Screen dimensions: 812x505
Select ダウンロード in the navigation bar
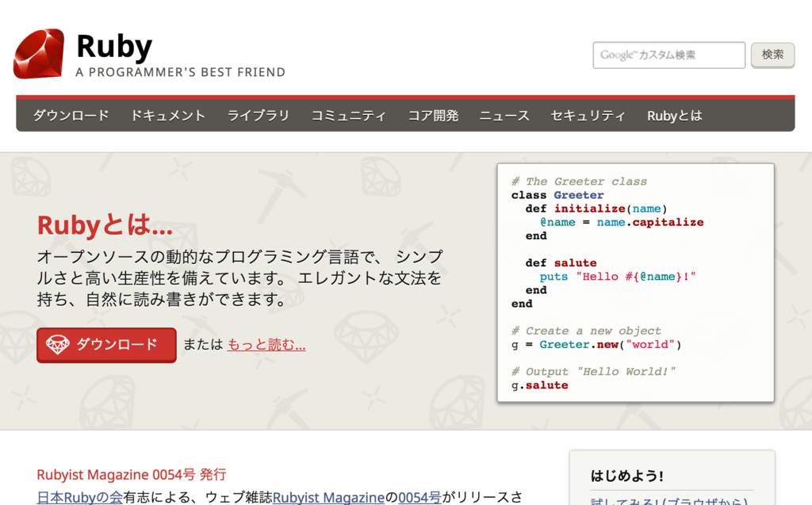click(71, 115)
